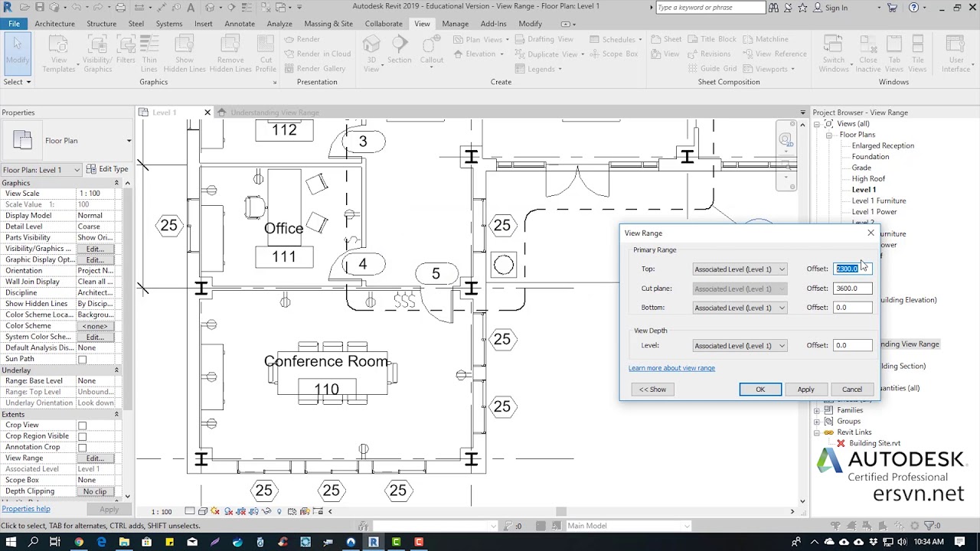The image size is (980, 551).
Task: Open the Floor Plan: Level 1 instance dropdown
Action: (41, 170)
